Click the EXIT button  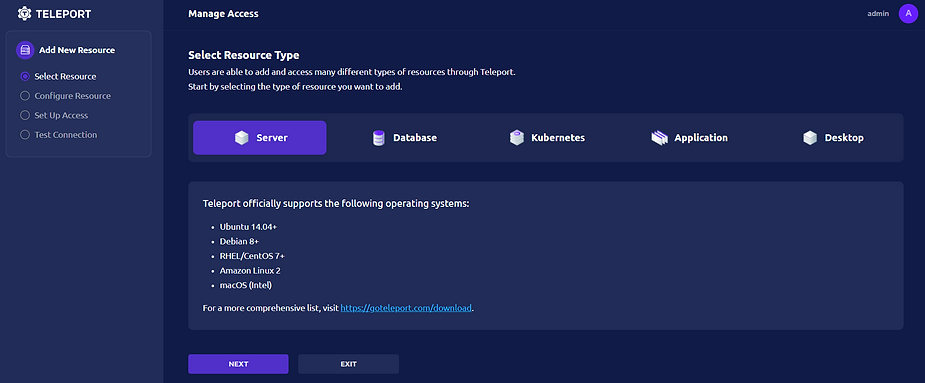349,364
